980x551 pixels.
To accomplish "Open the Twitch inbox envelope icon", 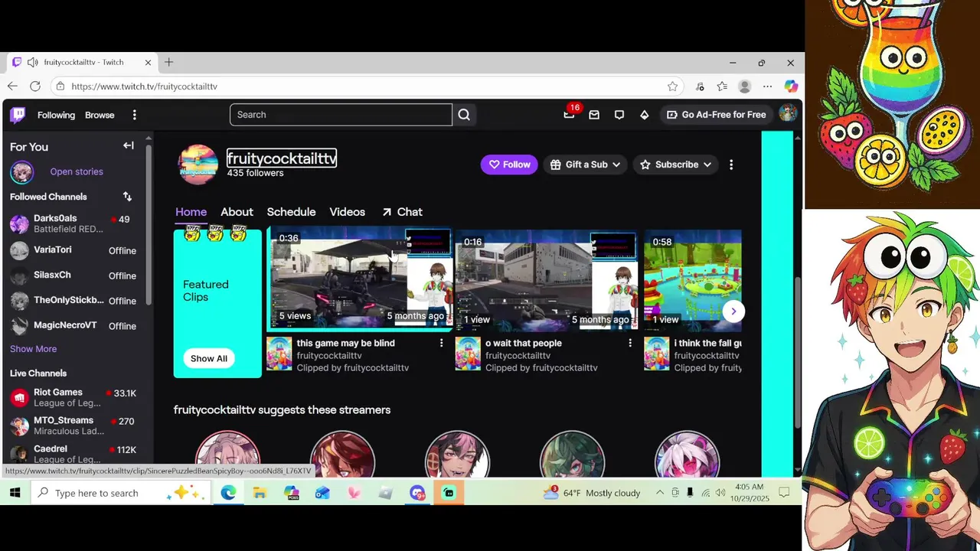I will pyautogui.click(x=594, y=115).
